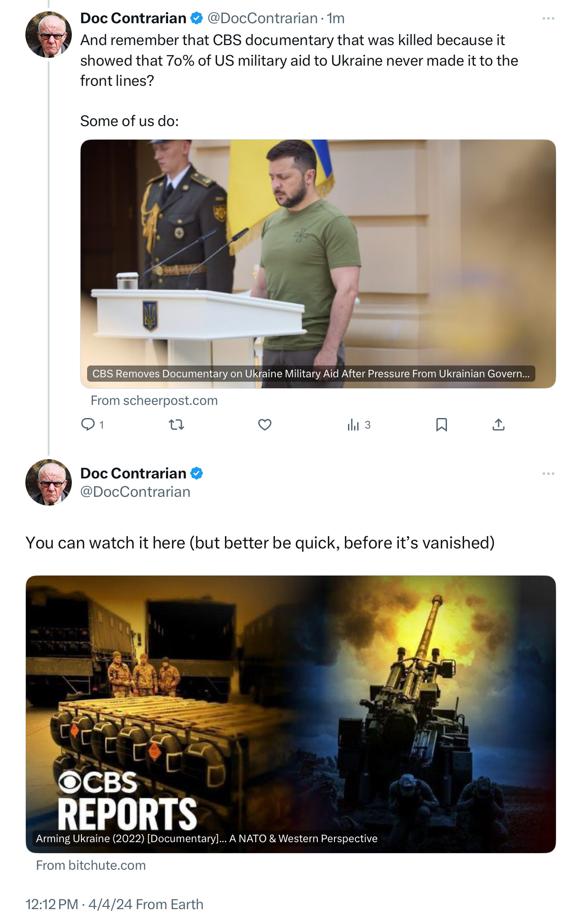Retweet the CBS documentary tweet

[x=176, y=425]
